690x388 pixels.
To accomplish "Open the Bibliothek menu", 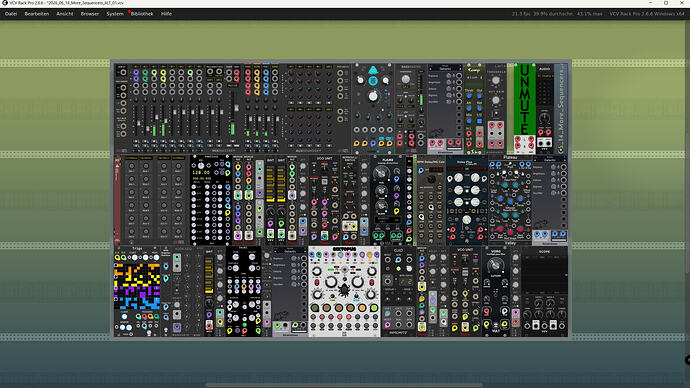I will (142, 14).
